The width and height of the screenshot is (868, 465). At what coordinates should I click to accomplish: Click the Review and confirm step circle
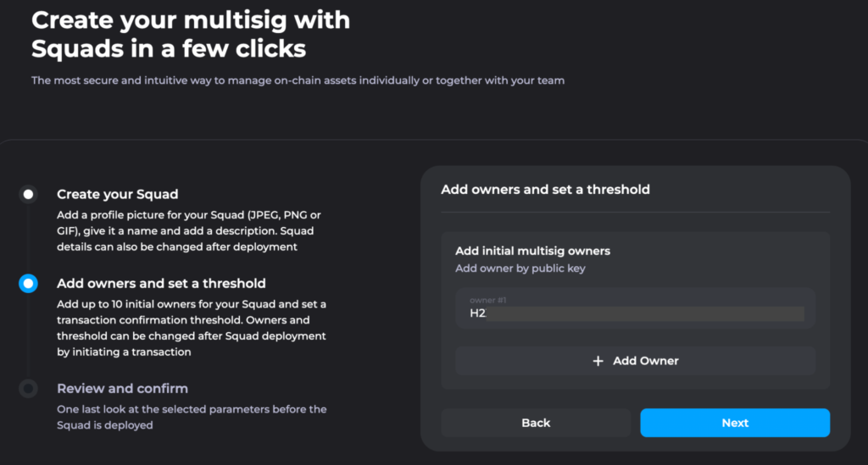pyautogui.click(x=28, y=389)
